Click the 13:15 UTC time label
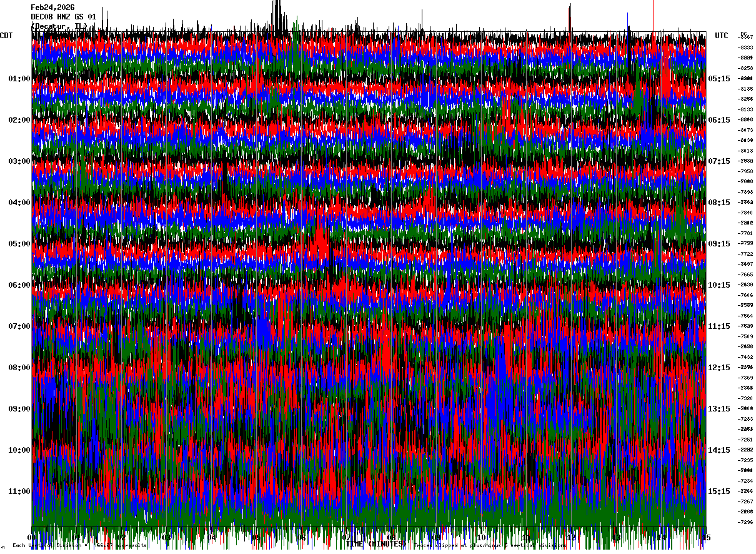Screen dimensions: 756x554 [x=719, y=409]
